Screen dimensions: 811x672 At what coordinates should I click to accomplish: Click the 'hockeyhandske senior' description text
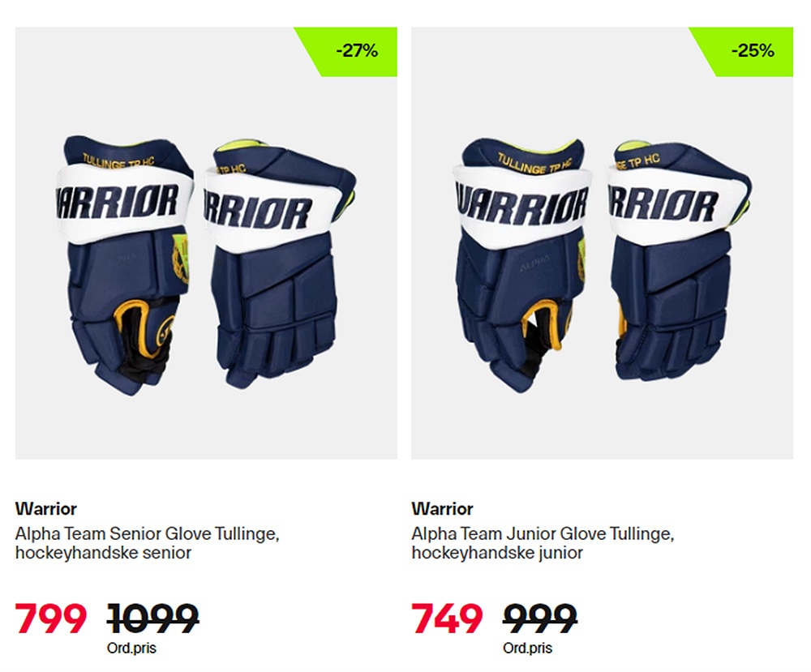tap(104, 553)
